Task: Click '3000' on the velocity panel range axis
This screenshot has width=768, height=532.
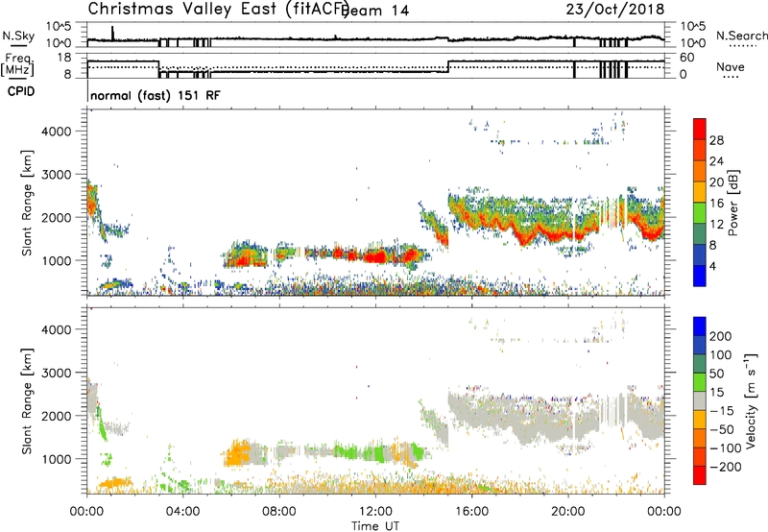Action: coord(57,373)
